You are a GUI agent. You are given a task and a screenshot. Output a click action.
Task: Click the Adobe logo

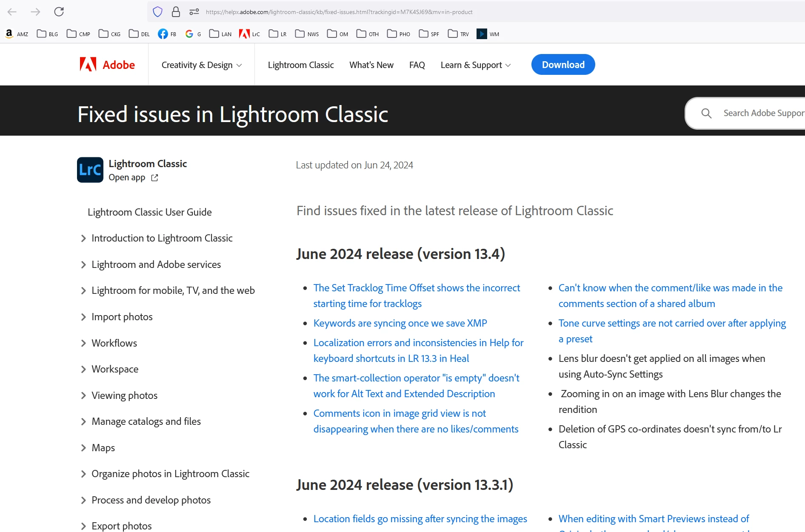pyautogui.click(x=107, y=65)
